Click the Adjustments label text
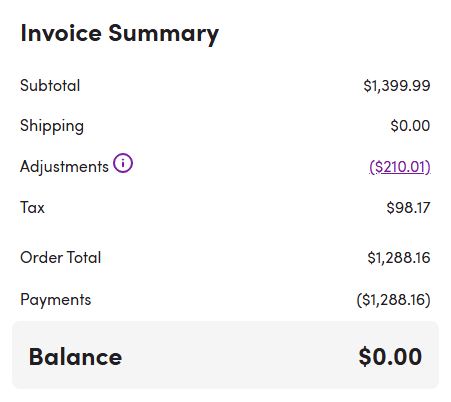451x402 pixels. point(64,167)
